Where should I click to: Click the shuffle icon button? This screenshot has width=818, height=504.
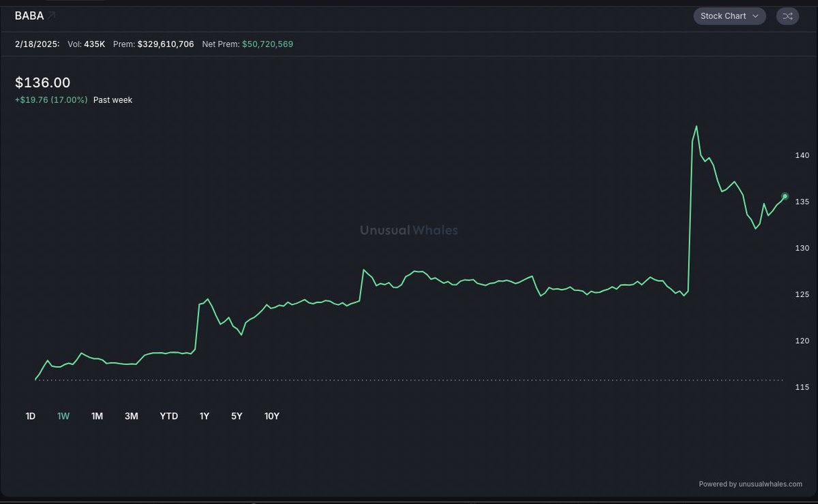[787, 16]
